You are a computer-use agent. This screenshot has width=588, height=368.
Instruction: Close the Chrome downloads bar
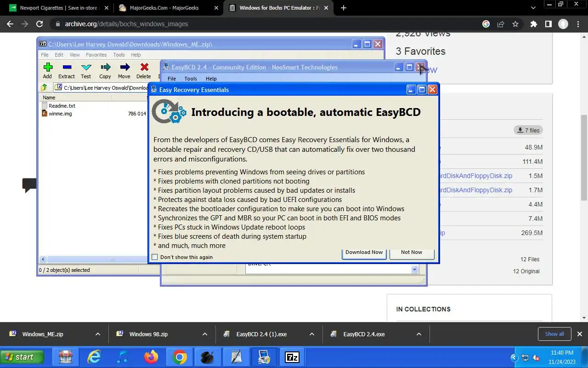point(580,334)
